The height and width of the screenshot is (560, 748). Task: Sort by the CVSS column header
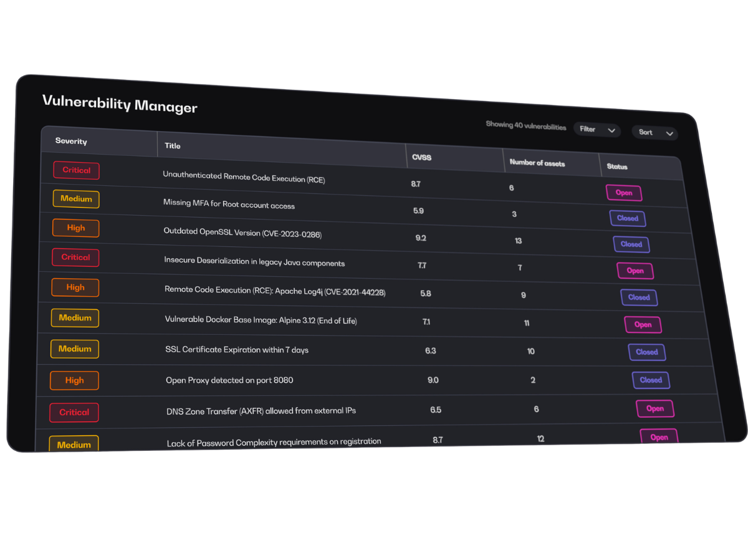tap(421, 158)
